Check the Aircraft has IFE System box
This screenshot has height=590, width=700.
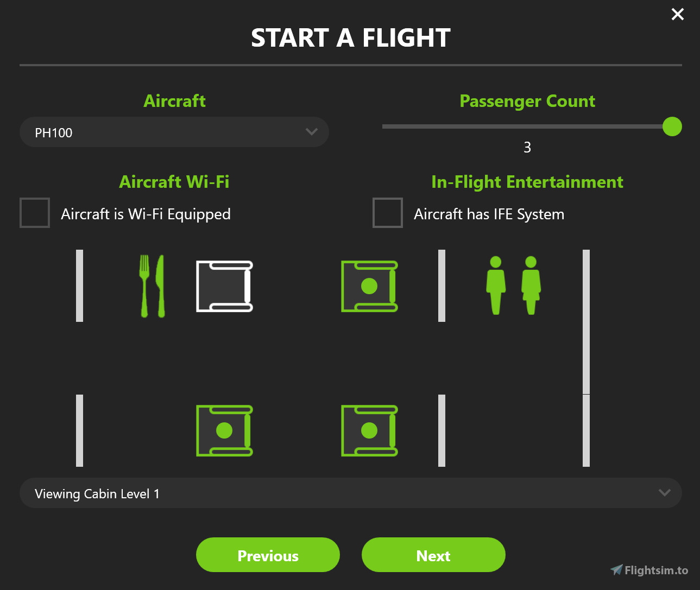click(387, 213)
